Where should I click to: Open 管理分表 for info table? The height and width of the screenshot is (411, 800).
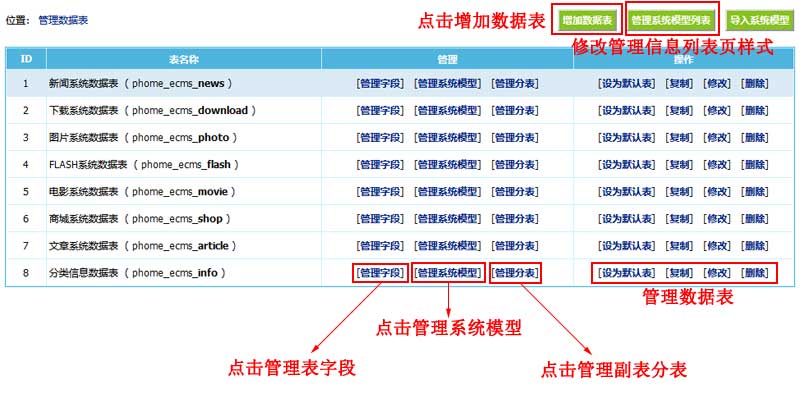coord(515,272)
